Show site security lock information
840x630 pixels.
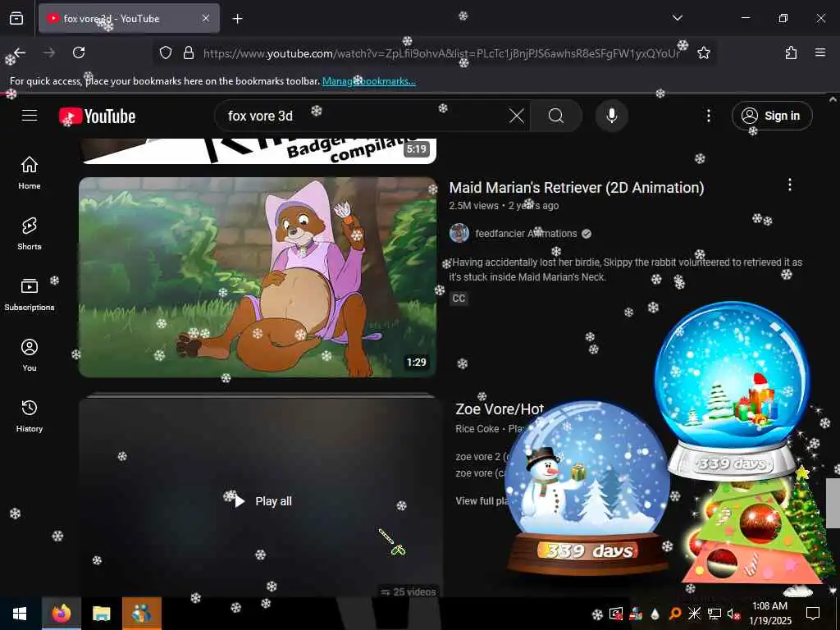tap(188, 52)
